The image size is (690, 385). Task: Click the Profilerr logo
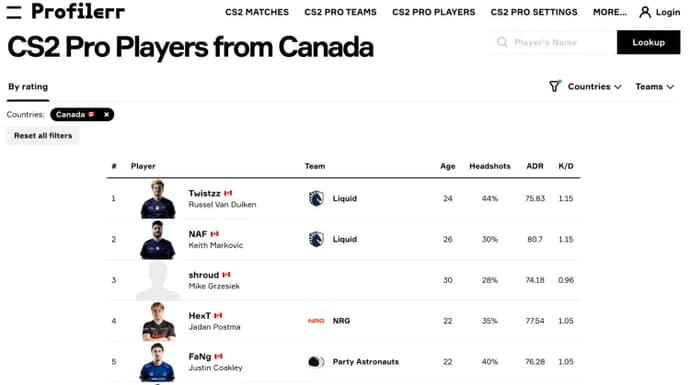coord(78,11)
